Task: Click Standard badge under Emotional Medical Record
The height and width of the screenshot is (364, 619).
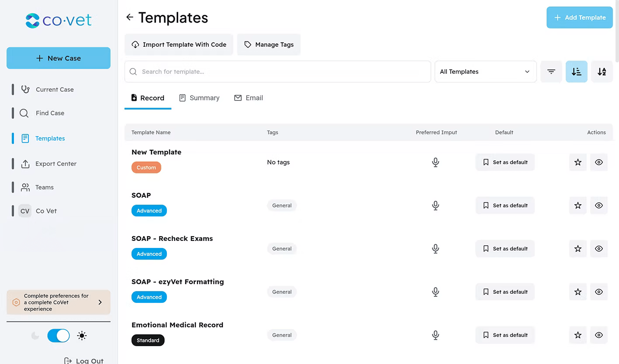Action: click(148, 340)
